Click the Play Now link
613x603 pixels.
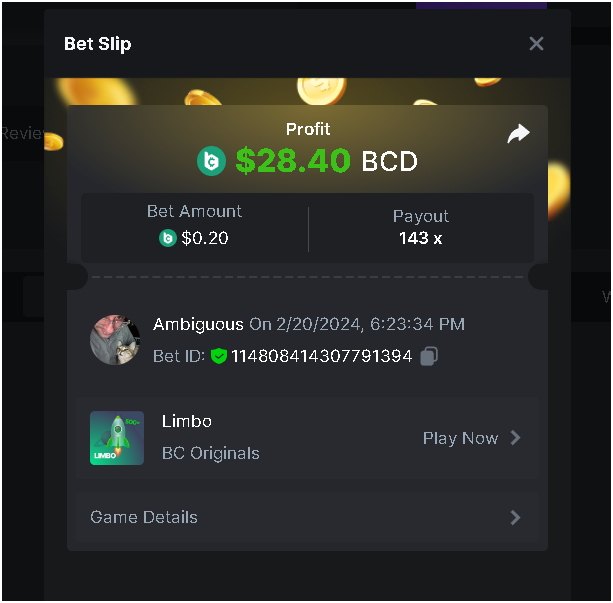(x=460, y=438)
